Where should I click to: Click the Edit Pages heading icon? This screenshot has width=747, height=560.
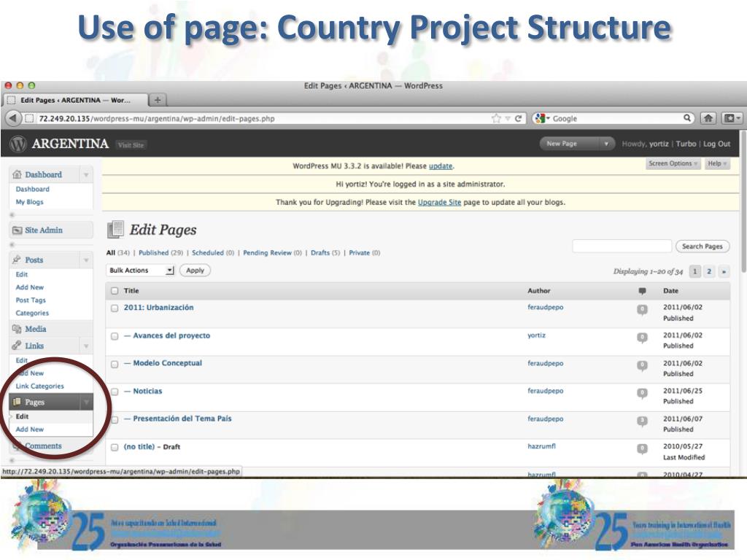[x=115, y=230]
